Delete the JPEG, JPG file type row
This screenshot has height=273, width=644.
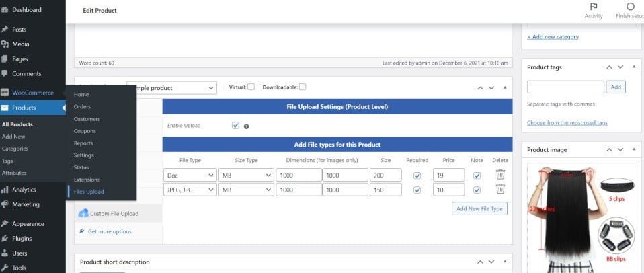pos(500,189)
